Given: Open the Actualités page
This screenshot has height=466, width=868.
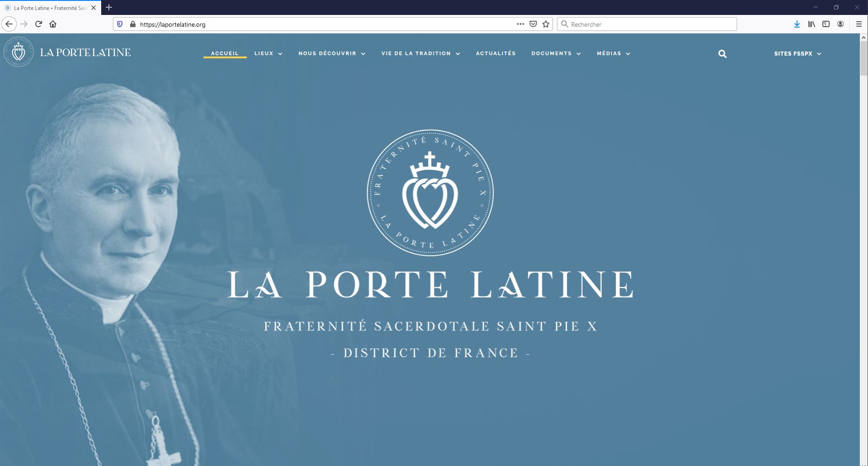Looking at the screenshot, I should point(496,53).
